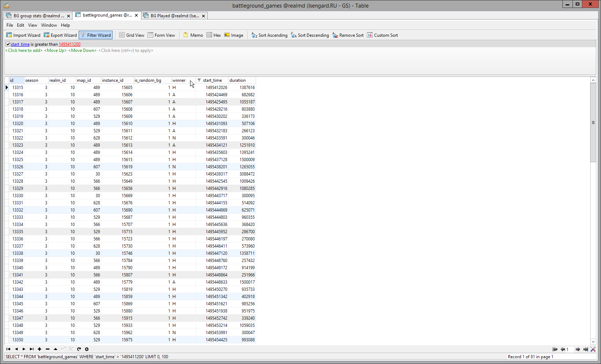Open the Hex viewer
601x364 pixels.
(214, 35)
